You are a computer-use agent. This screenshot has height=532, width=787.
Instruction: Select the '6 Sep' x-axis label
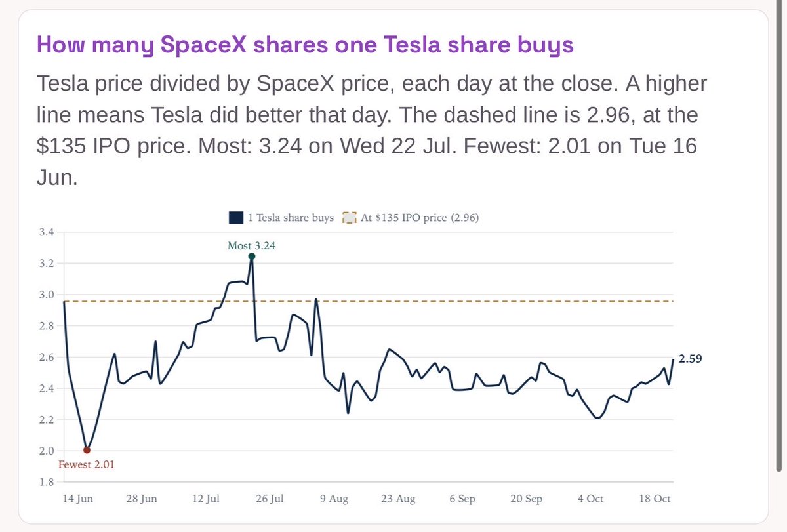click(462, 499)
